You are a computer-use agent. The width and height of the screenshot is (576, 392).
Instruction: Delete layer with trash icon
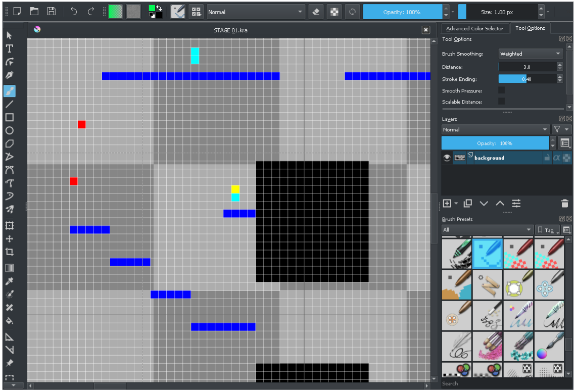pos(565,204)
